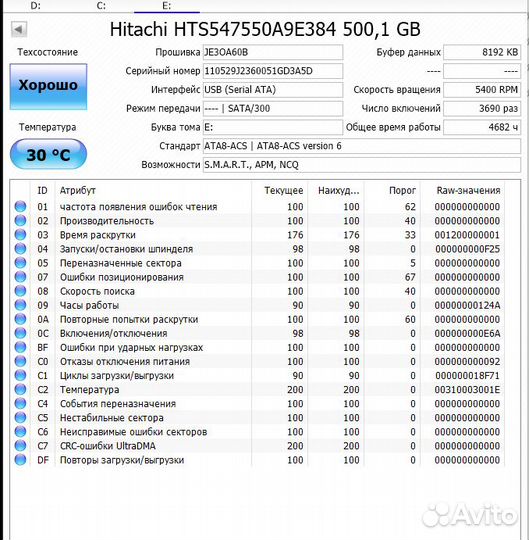Click raw value 00310003001E
This screenshot has height=540, width=529.
467,390
